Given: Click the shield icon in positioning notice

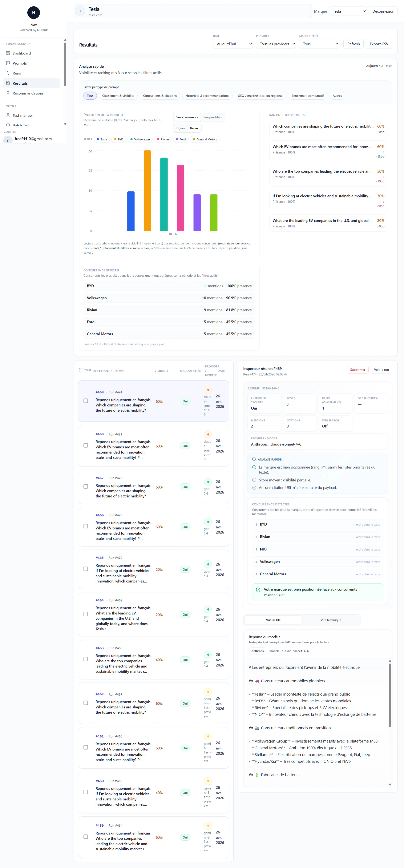Looking at the screenshot, I should [x=258, y=590].
